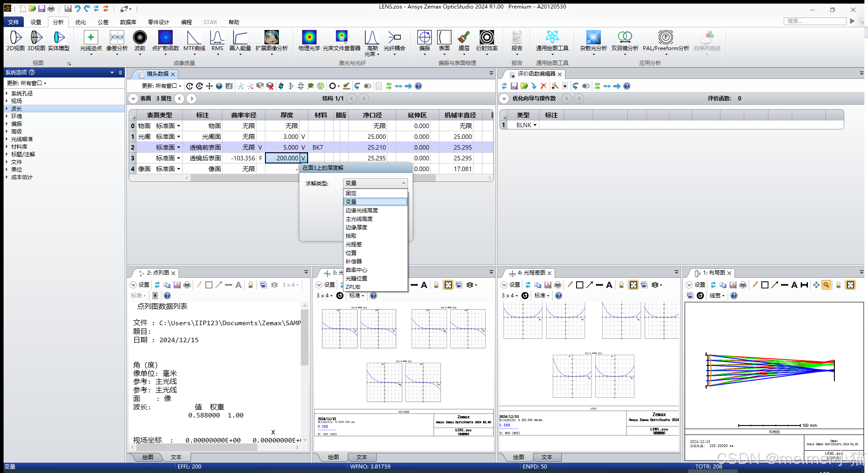Click the 线宽 dropdown in layout window
Screen dimensions: 868x473
(x=717, y=296)
